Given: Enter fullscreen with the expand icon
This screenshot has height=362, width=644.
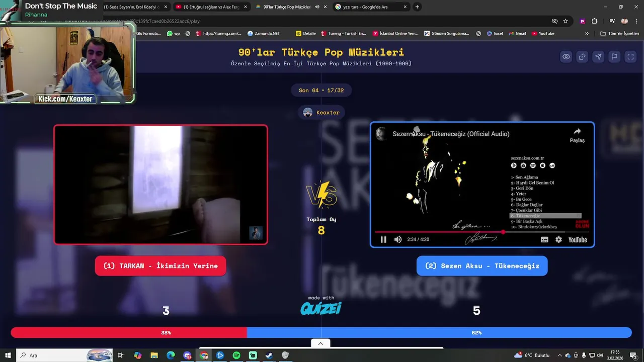Looking at the screenshot, I should (630, 57).
